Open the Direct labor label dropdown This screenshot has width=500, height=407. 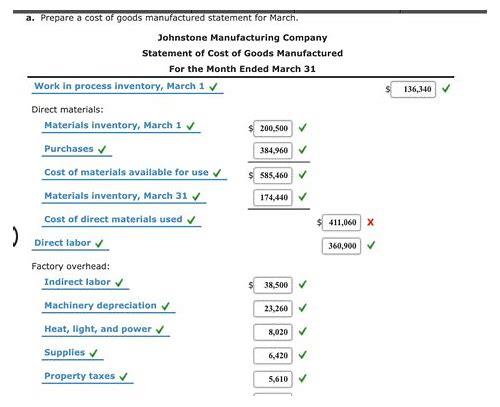tap(70, 243)
